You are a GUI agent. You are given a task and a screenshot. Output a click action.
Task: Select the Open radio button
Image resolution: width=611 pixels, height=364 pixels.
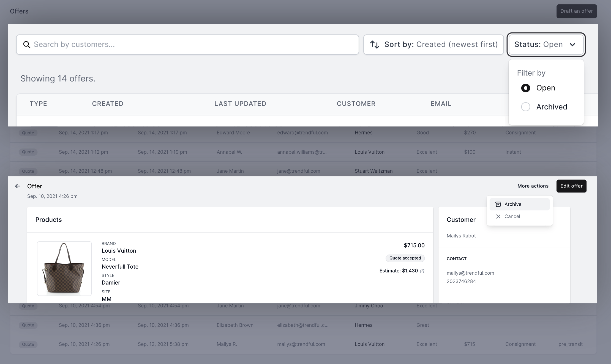tap(525, 88)
